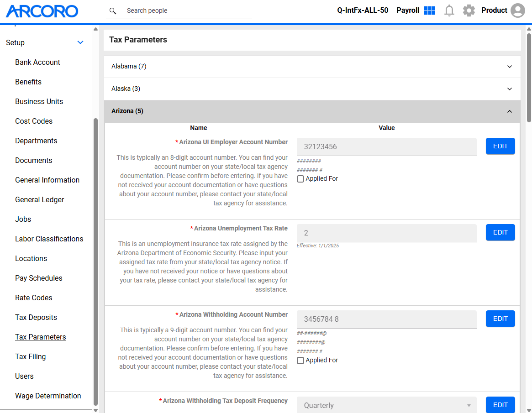Open Bank Account setup page
532x413 pixels.
[x=37, y=63]
